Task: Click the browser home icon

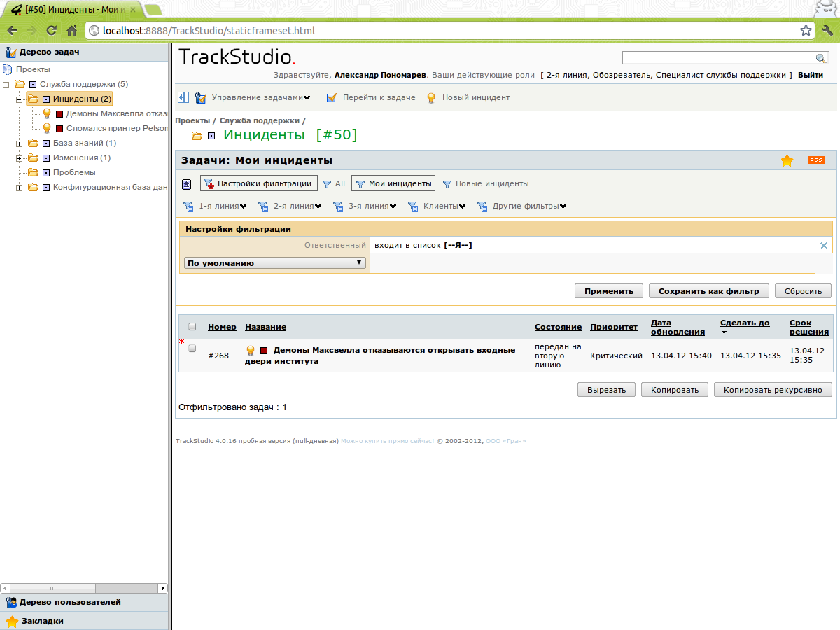Action: pyautogui.click(x=71, y=30)
